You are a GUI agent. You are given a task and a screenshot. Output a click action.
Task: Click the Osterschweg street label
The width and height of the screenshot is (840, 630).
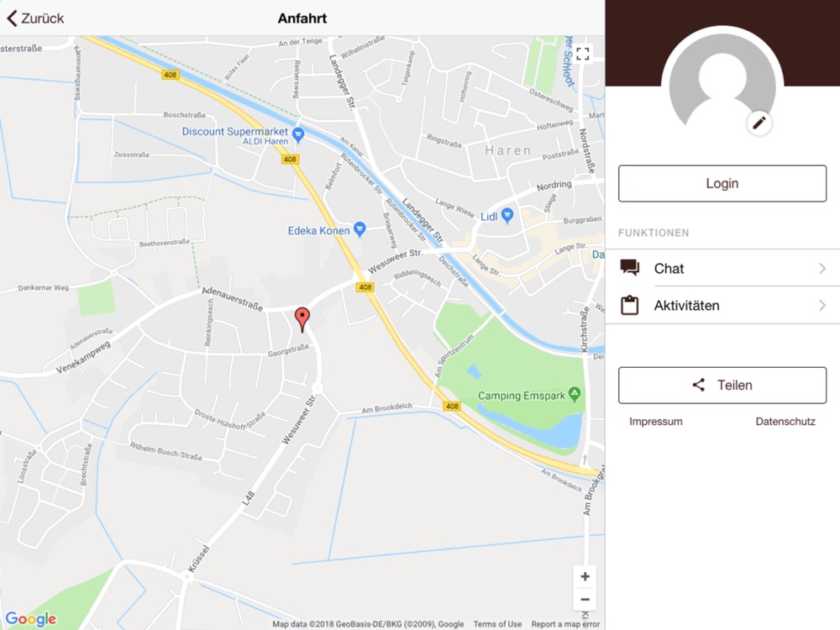551,100
